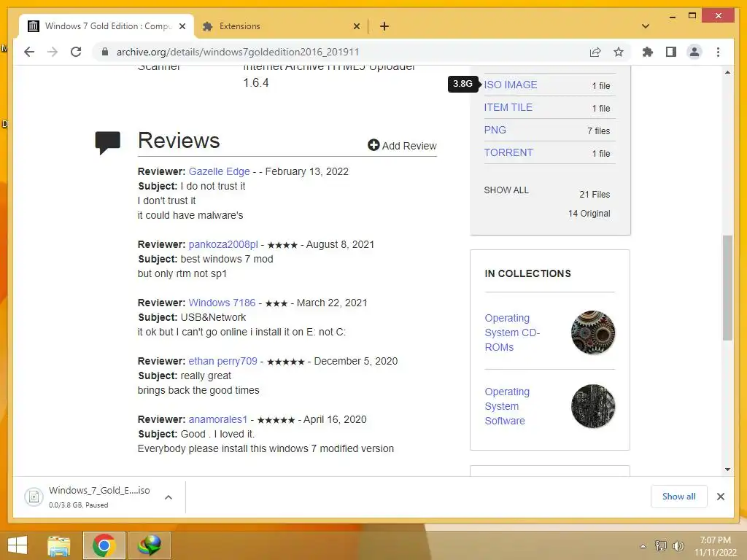Open the Chrome three-dot menu
The height and width of the screenshot is (560, 747).
[718, 52]
